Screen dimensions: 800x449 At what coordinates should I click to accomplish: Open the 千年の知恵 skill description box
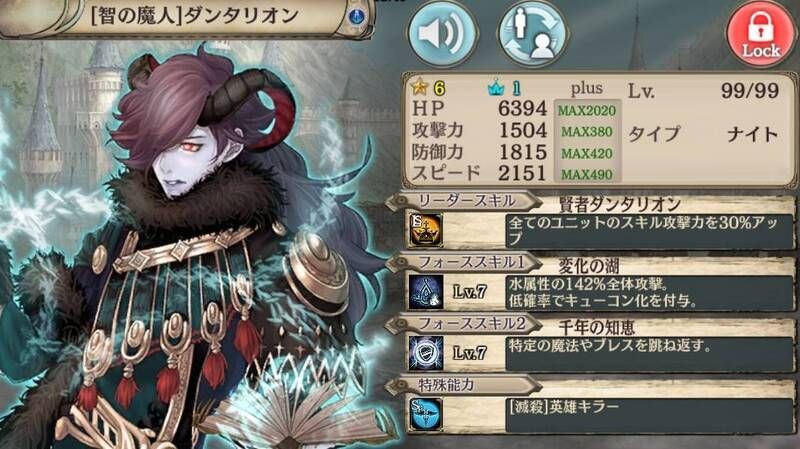click(x=649, y=353)
